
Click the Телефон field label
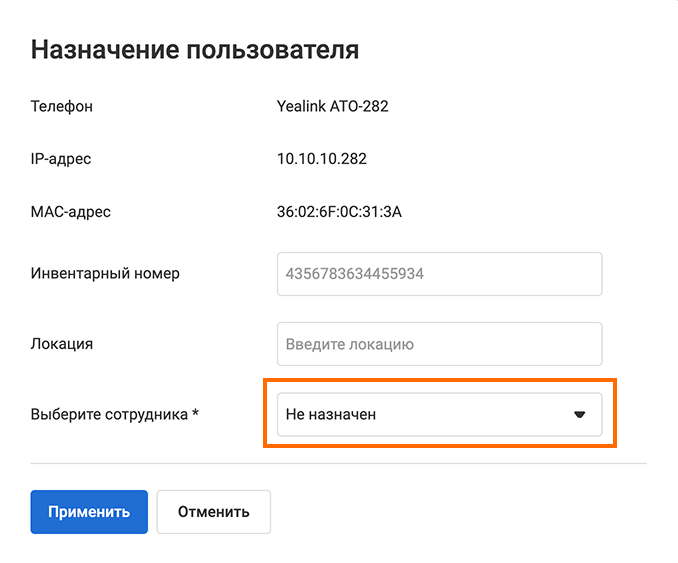pos(62,106)
